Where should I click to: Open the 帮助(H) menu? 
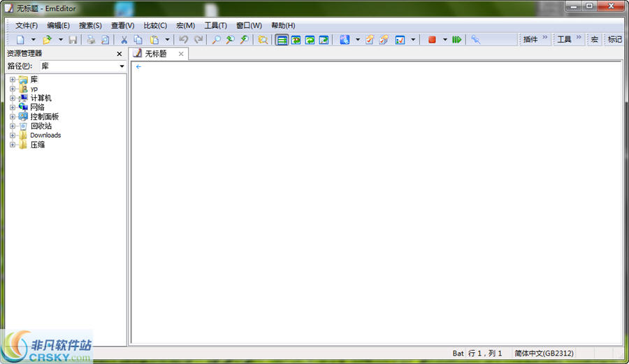283,25
